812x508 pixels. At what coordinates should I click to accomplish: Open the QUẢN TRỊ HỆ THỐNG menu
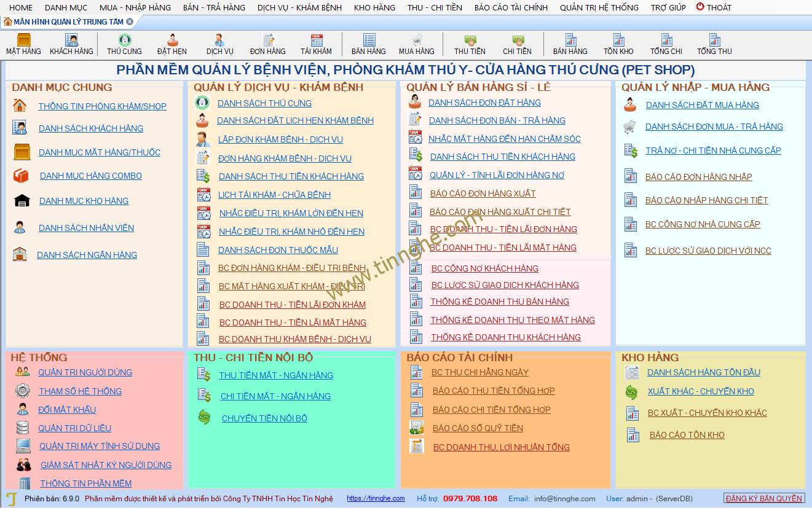pos(599,7)
